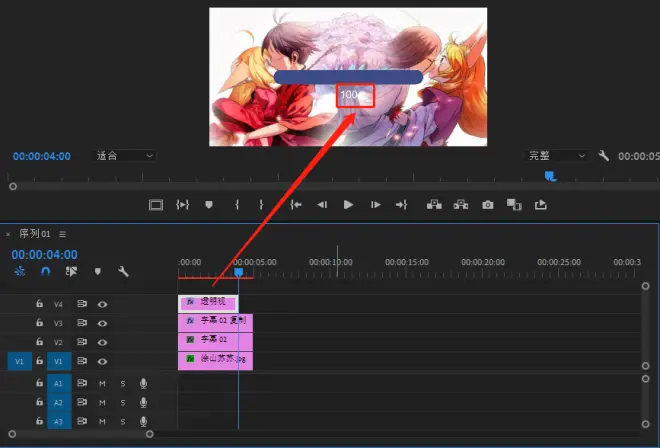
Task: Hide track V3 output eye
Action: click(x=102, y=323)
